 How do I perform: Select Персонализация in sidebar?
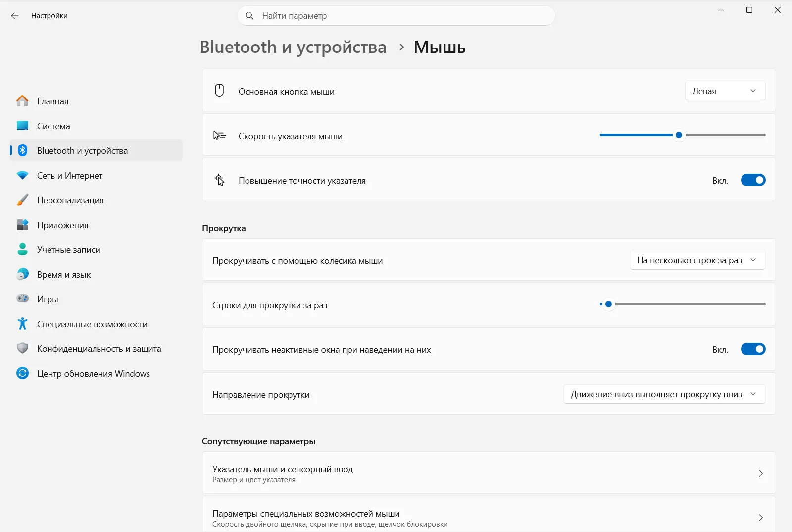click(x=97, y=200)
